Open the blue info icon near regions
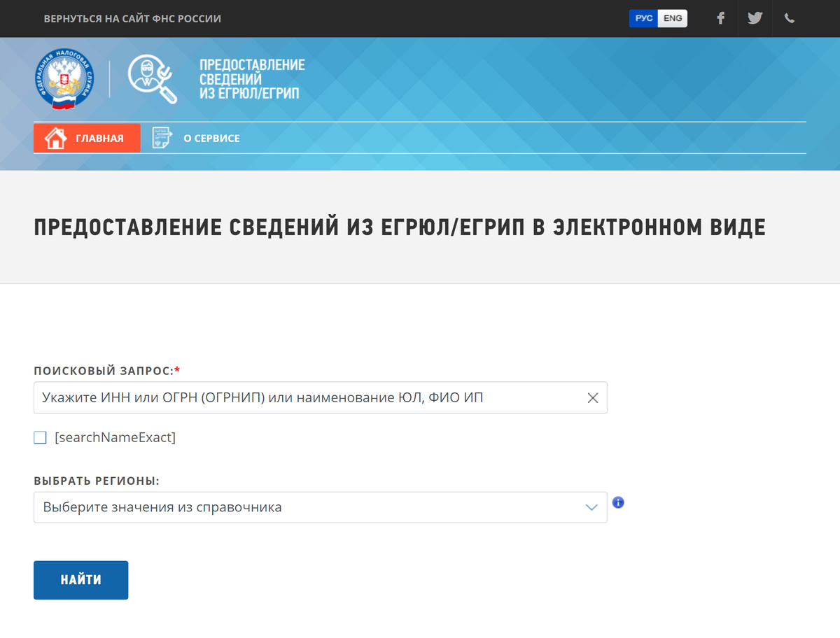The width and height of the screenshot is (840, 638). [x=618, y=502]
